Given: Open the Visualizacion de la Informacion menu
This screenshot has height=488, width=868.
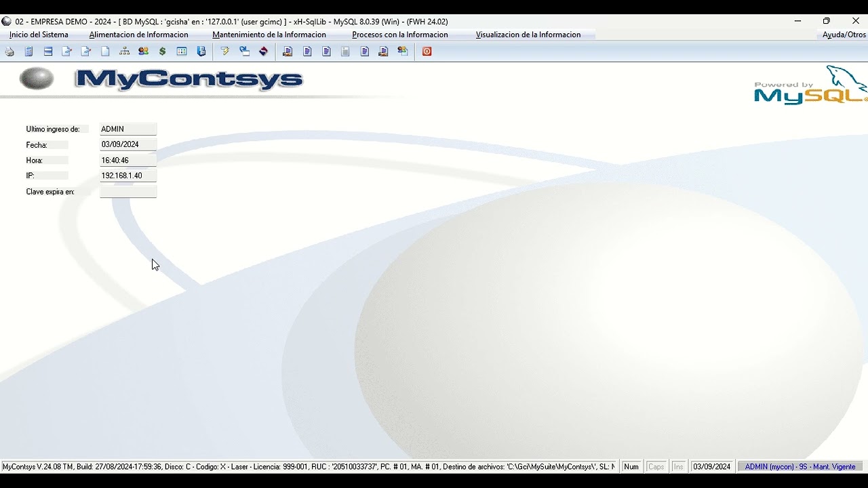Looking at the screenshot, I should pos(528,35).
